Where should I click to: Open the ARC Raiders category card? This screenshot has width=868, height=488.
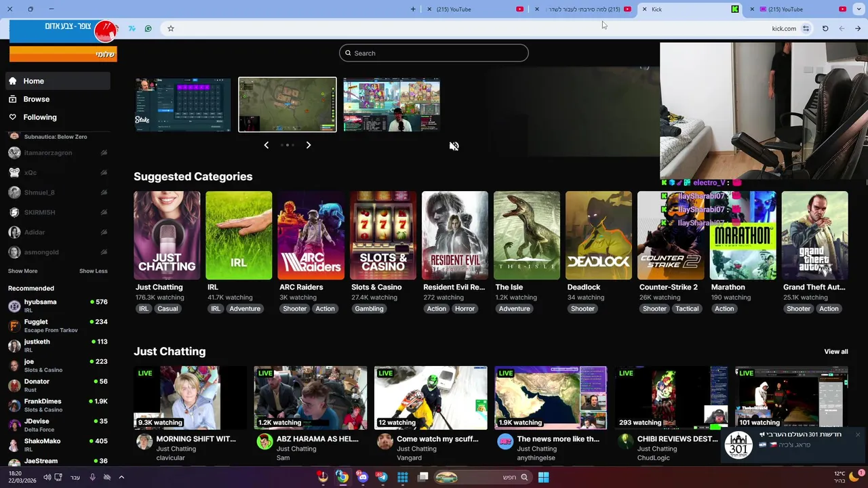coord(311,235)
